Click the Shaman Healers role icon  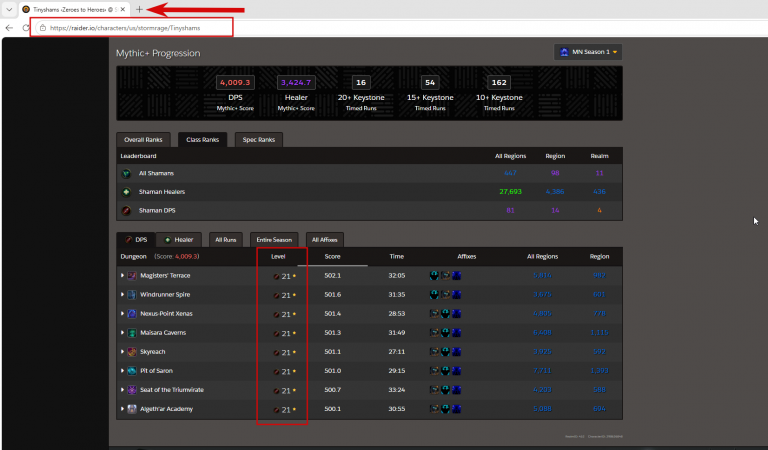(126, 192)
